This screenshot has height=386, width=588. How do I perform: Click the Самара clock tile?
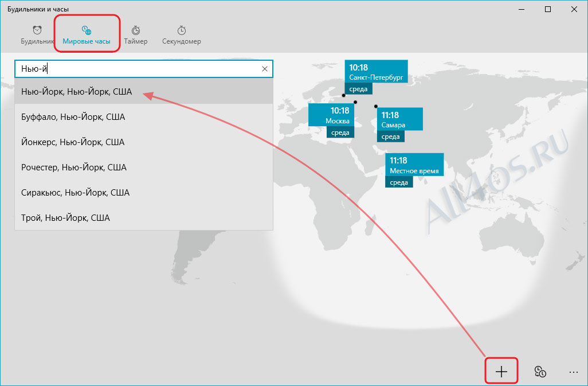point(400,124)
